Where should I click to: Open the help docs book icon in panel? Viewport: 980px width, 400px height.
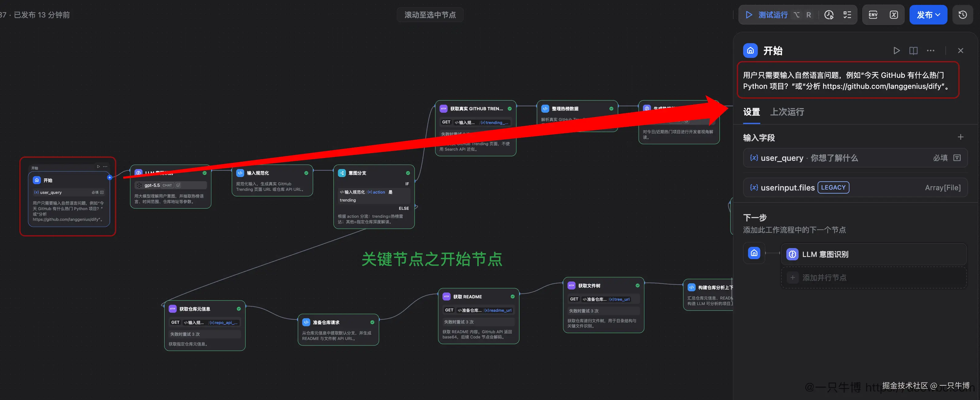coord(914,51)
